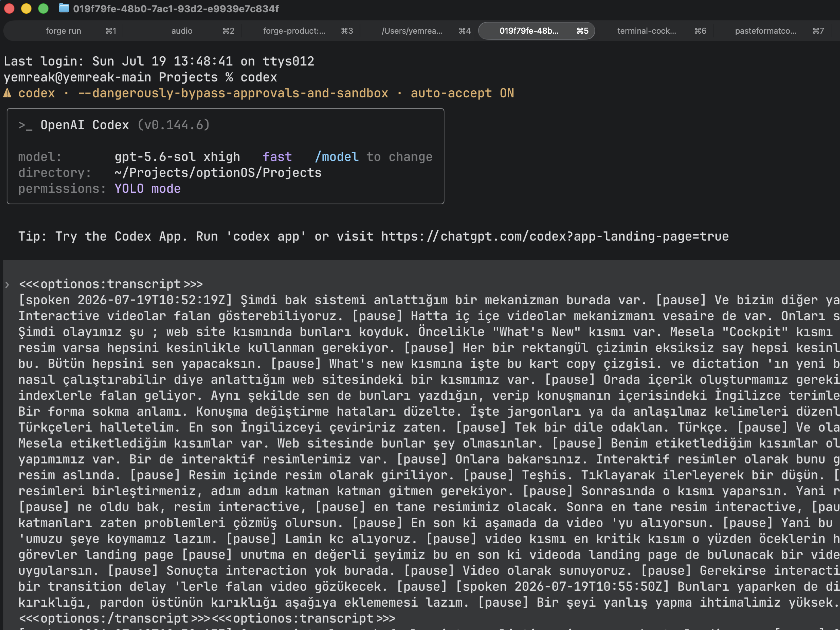Switch to the '/Users/yemrea...' tab
Viewport: 840px width, 630px height.
tap(412, 31)
